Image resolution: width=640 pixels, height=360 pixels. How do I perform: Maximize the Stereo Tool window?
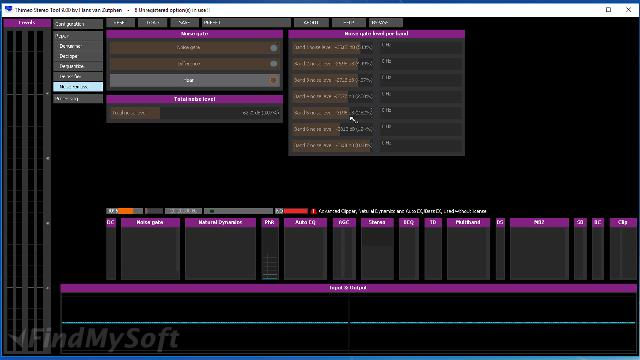pos(608,9)
